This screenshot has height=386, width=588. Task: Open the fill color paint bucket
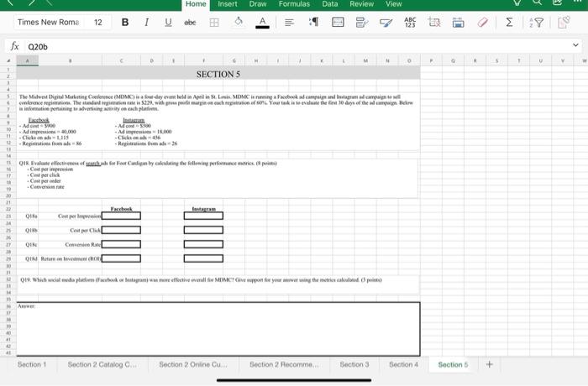(239, 22)
